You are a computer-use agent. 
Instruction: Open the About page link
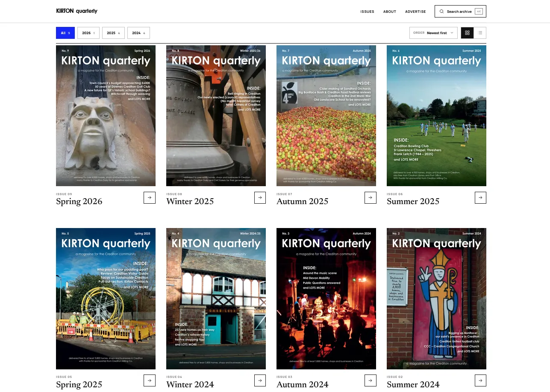(390, 12)
